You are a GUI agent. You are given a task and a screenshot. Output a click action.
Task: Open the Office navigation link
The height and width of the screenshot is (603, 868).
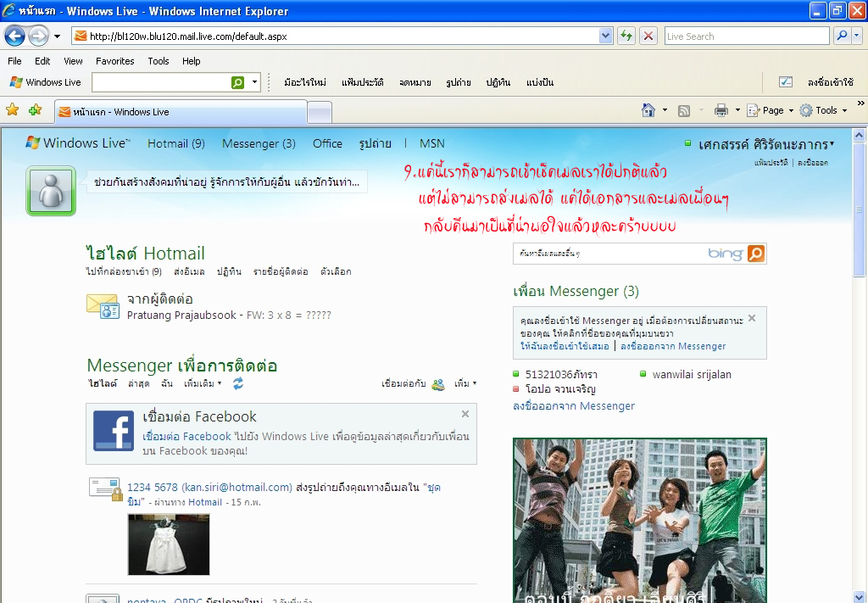coord(327,143)
